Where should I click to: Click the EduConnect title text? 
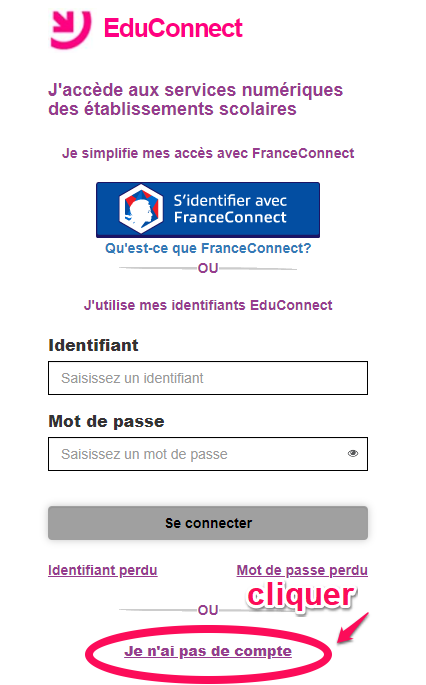click(173, 28)
